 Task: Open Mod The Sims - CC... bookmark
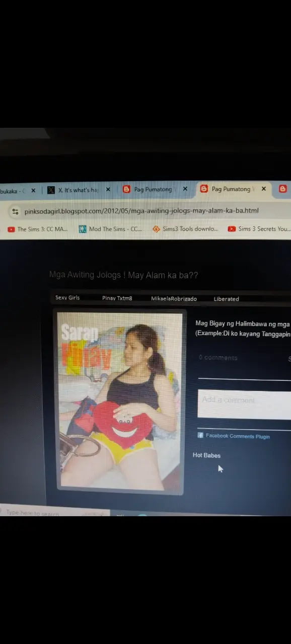[110, 229]
